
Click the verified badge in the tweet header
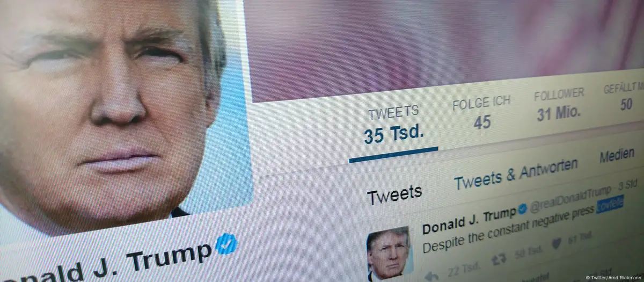522,210
